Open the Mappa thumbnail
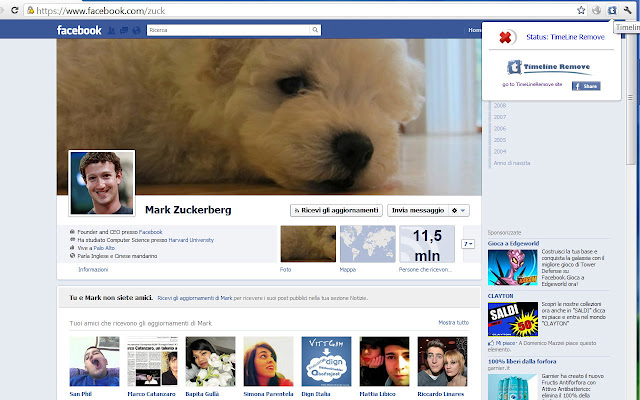Image resolution: width=640 pixels, height=400 pixels. 368,244
